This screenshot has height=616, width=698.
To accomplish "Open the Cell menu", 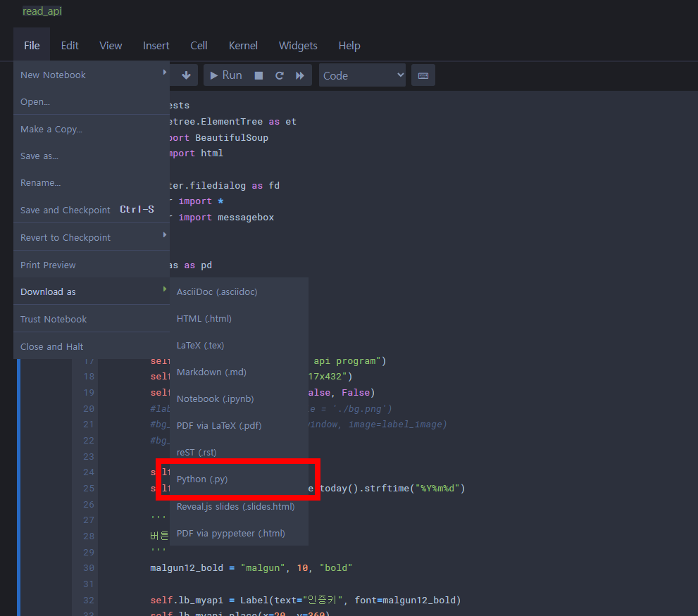I will point(199,45).
